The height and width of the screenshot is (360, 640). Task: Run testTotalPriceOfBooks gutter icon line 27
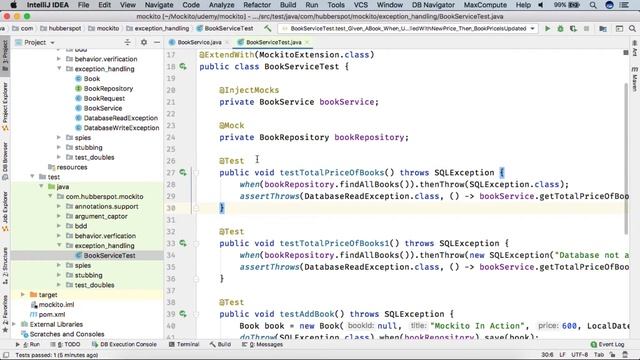[182, 172]
